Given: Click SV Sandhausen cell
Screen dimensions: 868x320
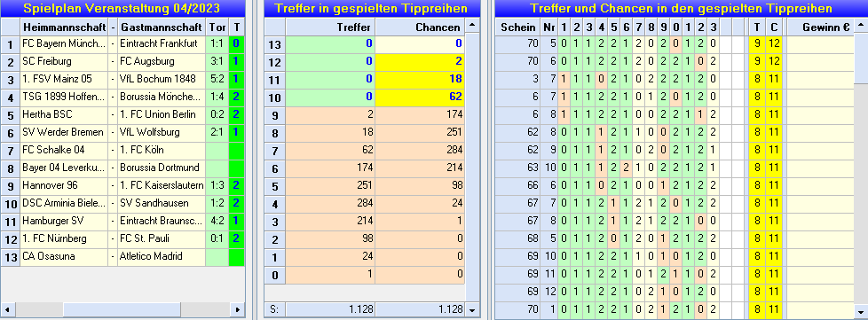Looking at the screenshot, I should 162,203.
